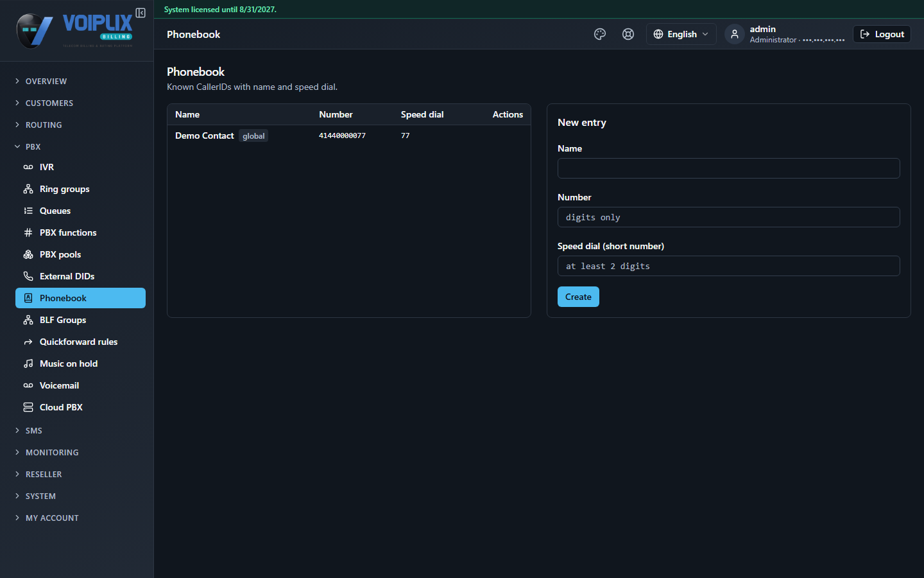Go to External DIDs
The image size is (924, 578).
click(80, 276)
